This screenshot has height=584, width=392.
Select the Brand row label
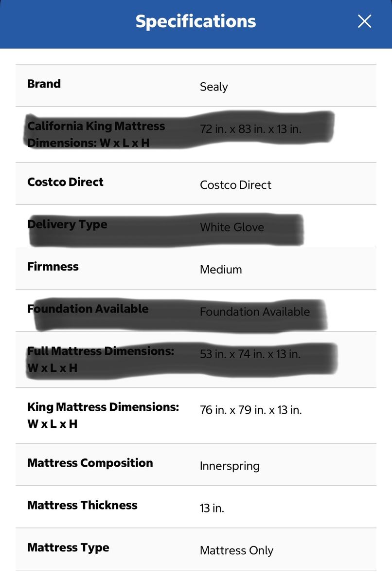[44, 84]
